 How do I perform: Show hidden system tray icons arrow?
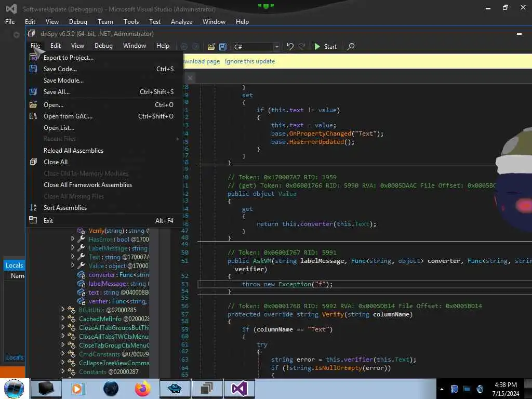point(442,389)
